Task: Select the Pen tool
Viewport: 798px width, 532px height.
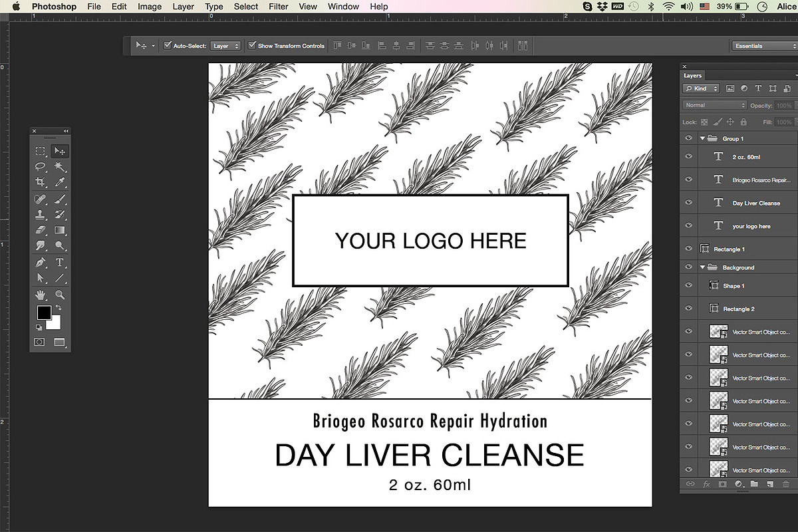Action: (x=41, y=263)
